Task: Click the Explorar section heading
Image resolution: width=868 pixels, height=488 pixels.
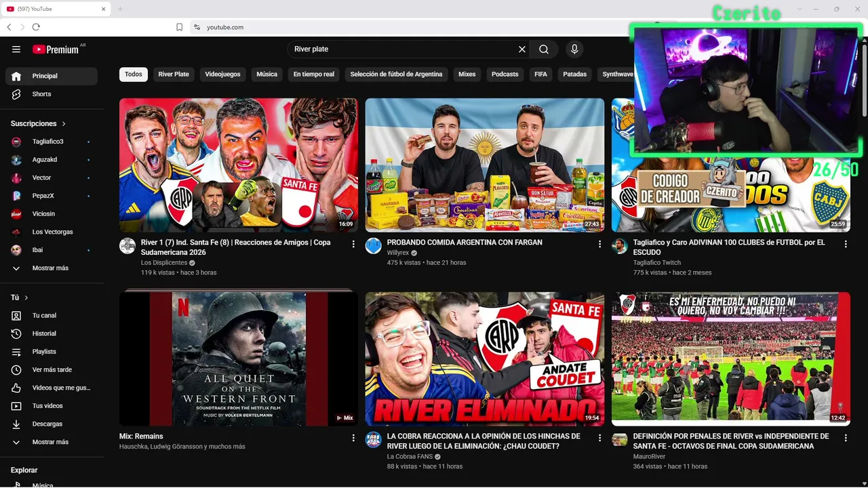Action: 24,470
